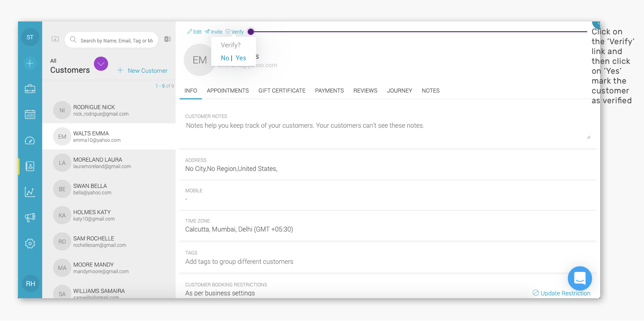Click New Customer link
The image size is (644, 321).
(142, 71)
